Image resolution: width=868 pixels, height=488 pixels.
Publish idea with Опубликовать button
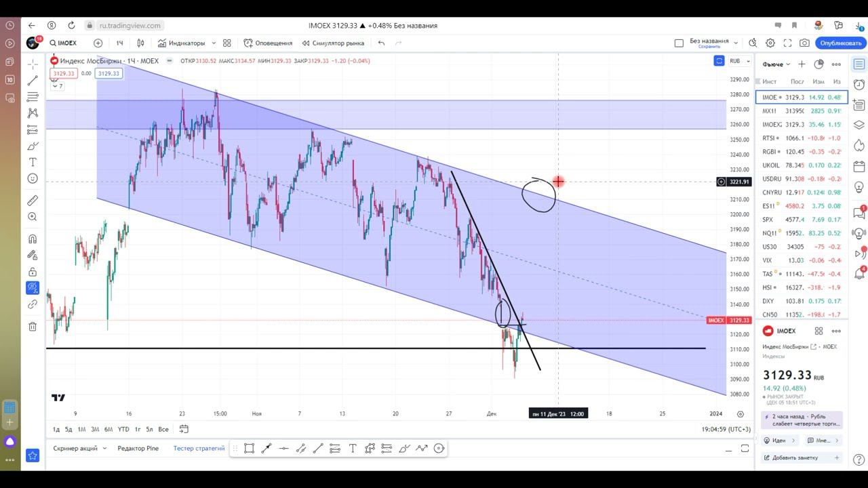(840, 43)
